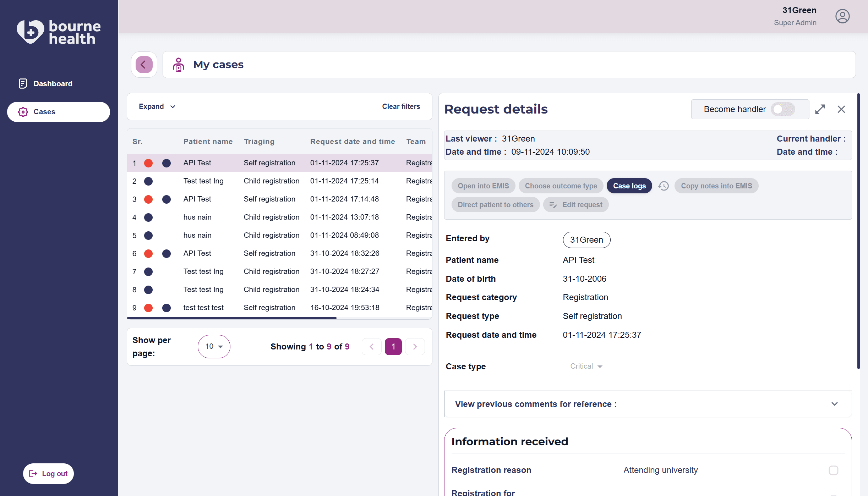Click the table horizontal scrollbar
Viewport: 868px width, 496px height.
(x=231, y=318)
